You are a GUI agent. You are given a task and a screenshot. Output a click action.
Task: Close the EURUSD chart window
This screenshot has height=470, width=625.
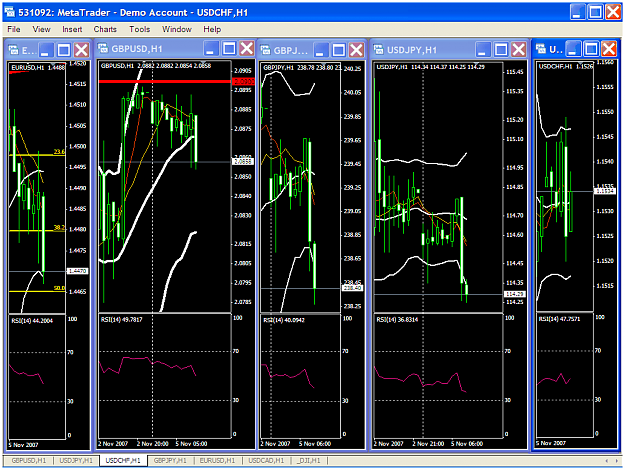pos(81,50)
